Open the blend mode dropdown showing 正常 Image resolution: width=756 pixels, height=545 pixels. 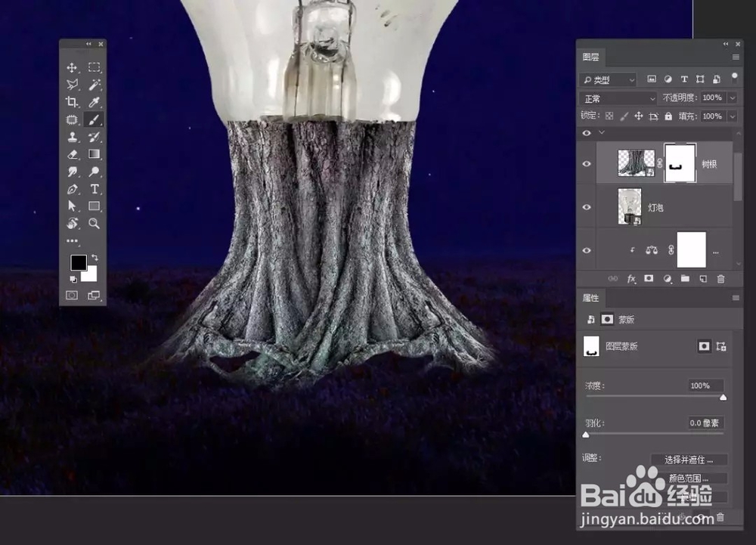coord(618,98)
